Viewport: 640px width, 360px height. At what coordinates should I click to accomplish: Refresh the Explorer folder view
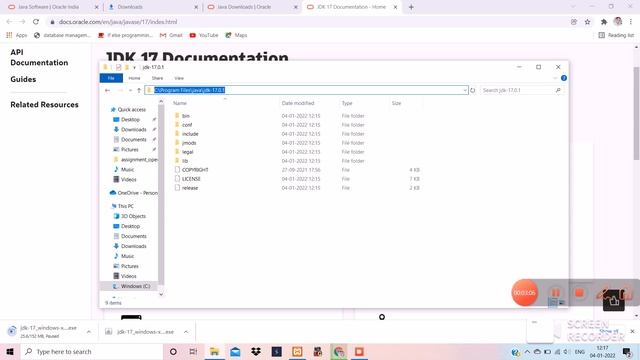click(473, 90)
